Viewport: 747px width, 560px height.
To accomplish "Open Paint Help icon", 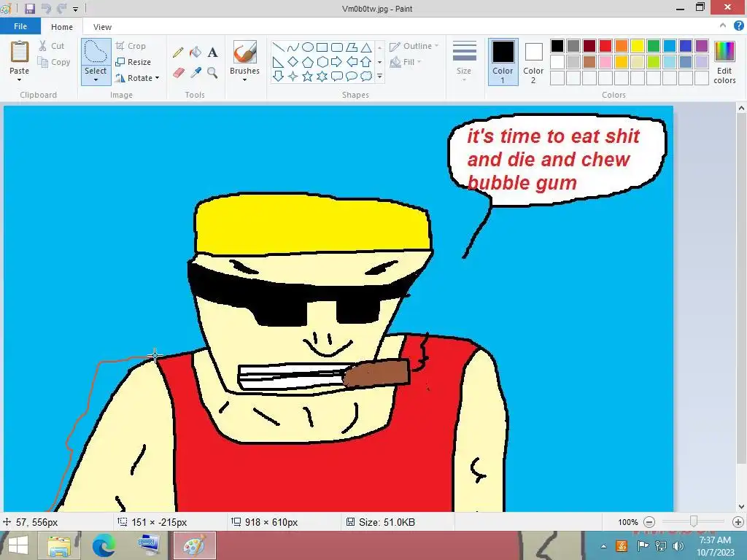I will coord(738,26).
